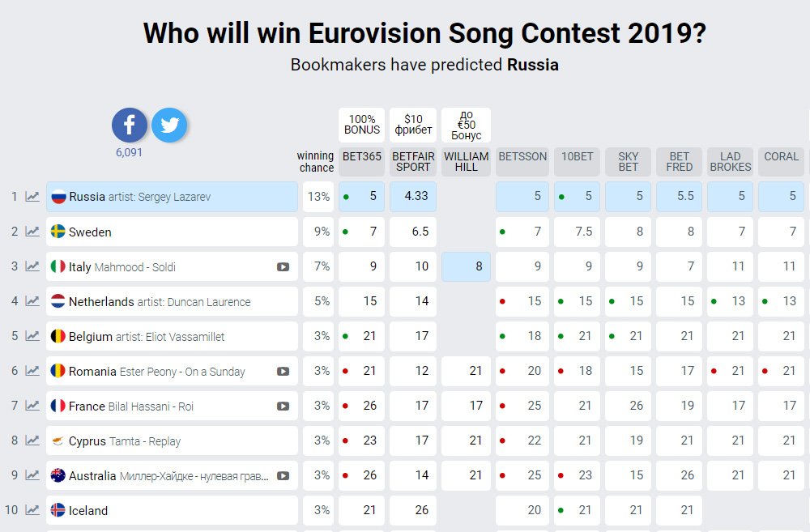Open the LADBROKES column header

[x=731, y=162]
